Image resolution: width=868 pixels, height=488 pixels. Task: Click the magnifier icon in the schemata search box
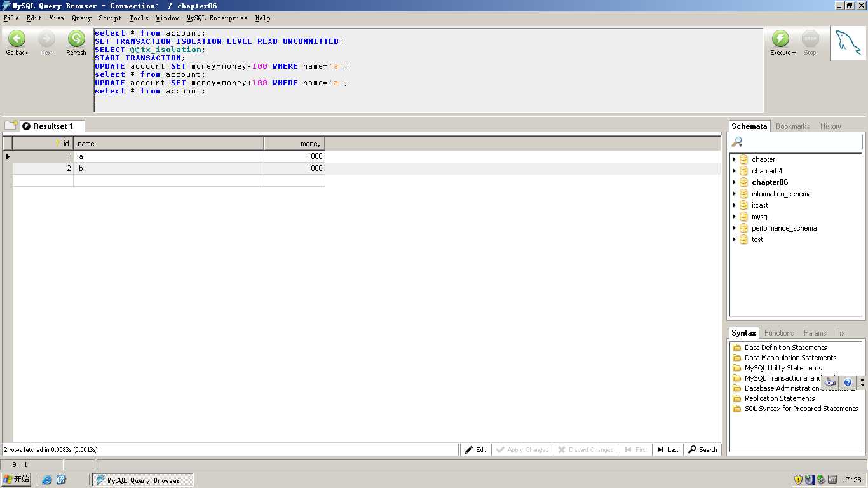(737, 142)
